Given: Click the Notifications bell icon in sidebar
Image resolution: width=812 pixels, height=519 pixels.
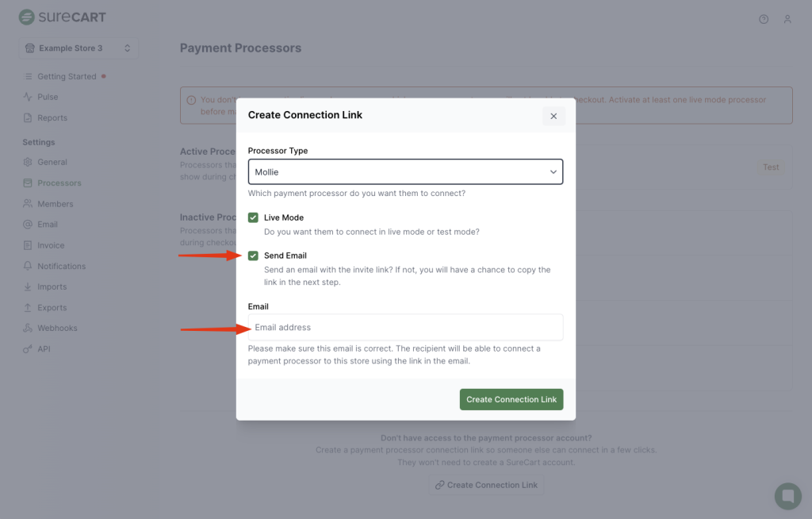Looking at the screenshot, I should coord(29,266).
